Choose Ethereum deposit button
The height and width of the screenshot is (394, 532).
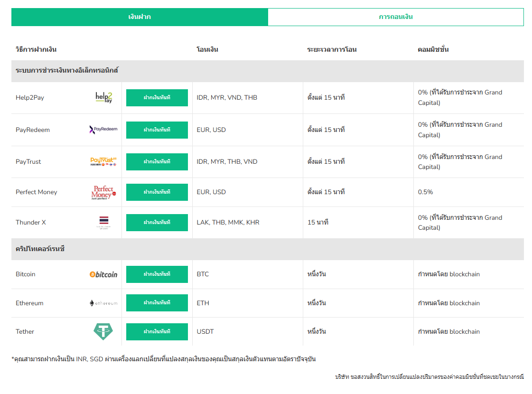pyautogui.click(x=157, y=303)
